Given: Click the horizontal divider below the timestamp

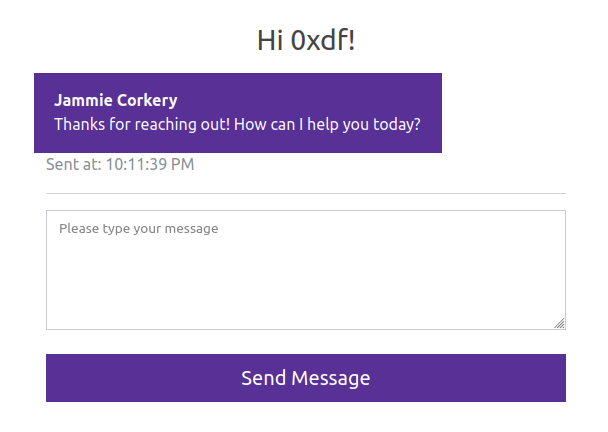Looking at the screenshot, I should (x=305, y=193).
